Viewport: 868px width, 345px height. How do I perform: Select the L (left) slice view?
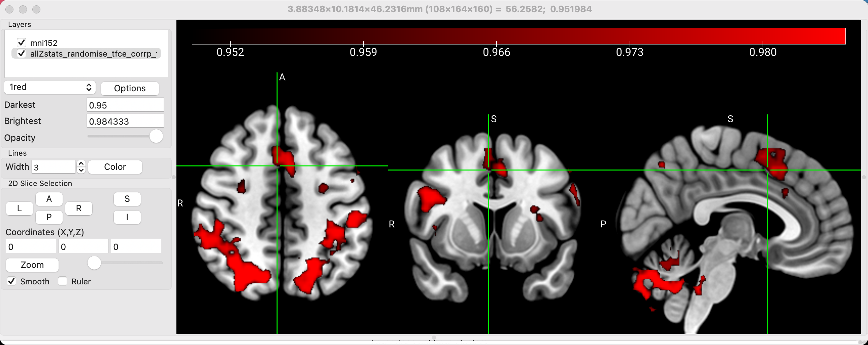point(19,209)
